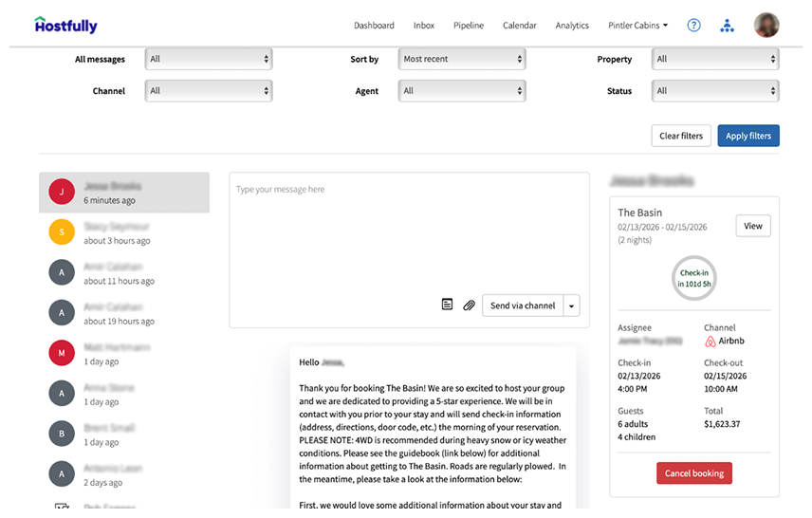Open the Property filter dropdown

point(714,59)
